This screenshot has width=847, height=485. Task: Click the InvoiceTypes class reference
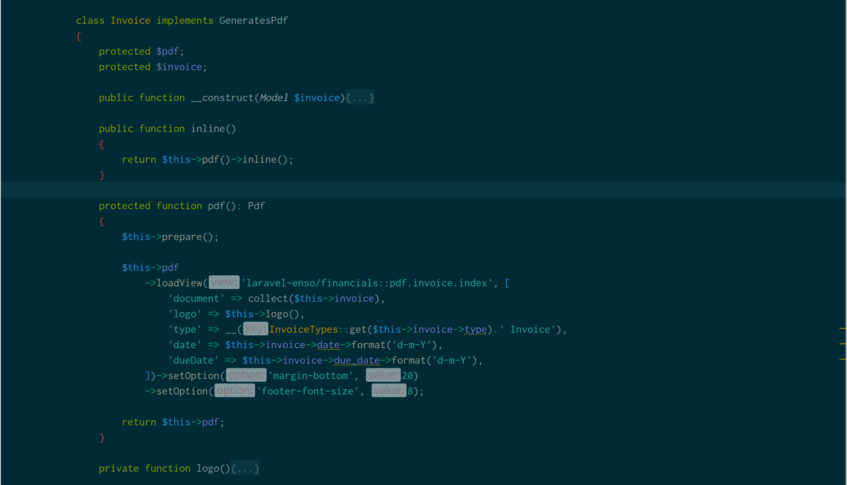point(304,329)
